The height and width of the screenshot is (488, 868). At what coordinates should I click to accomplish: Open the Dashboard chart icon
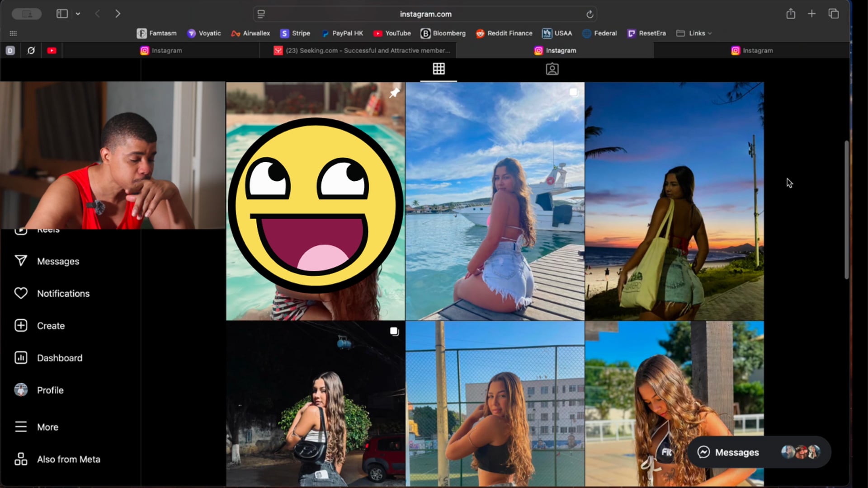click(21, 357)
